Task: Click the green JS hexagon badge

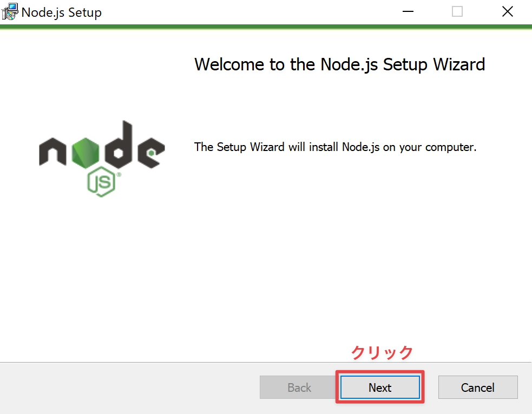Action: (x=101, y=183)
